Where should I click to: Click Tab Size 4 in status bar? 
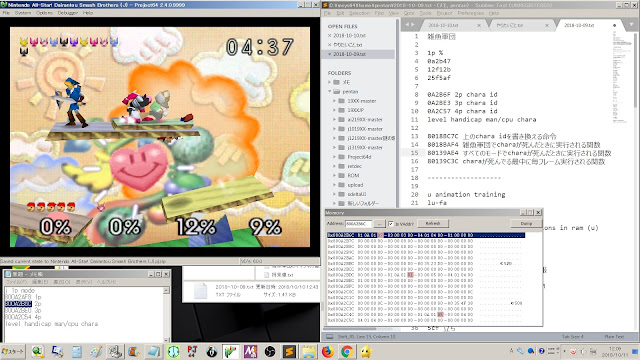pos(573,337)
